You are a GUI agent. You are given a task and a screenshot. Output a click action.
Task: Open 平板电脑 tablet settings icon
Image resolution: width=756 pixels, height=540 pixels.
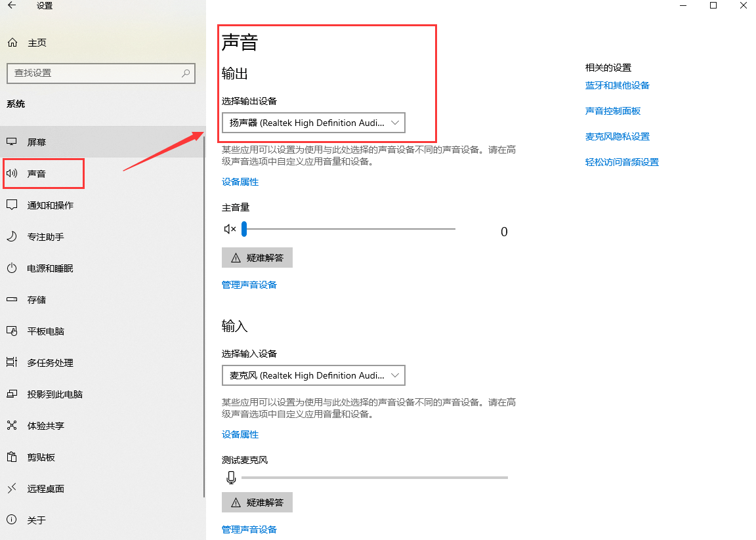tap(11, 331)
